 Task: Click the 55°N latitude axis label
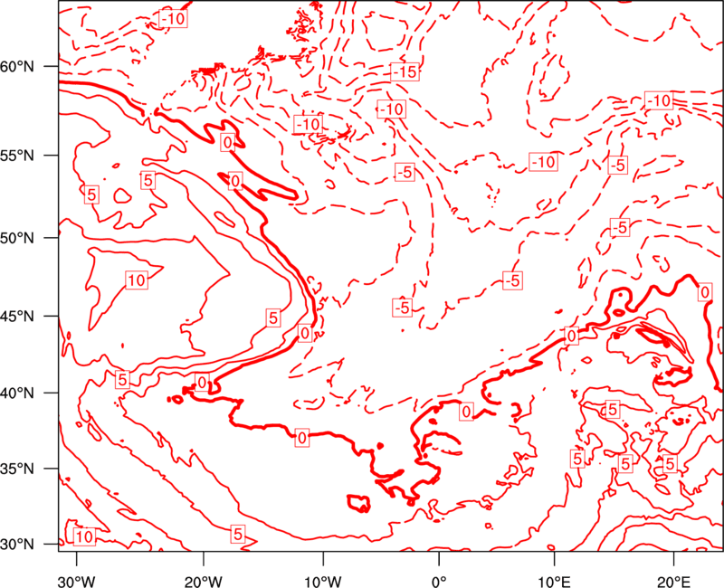17,156
